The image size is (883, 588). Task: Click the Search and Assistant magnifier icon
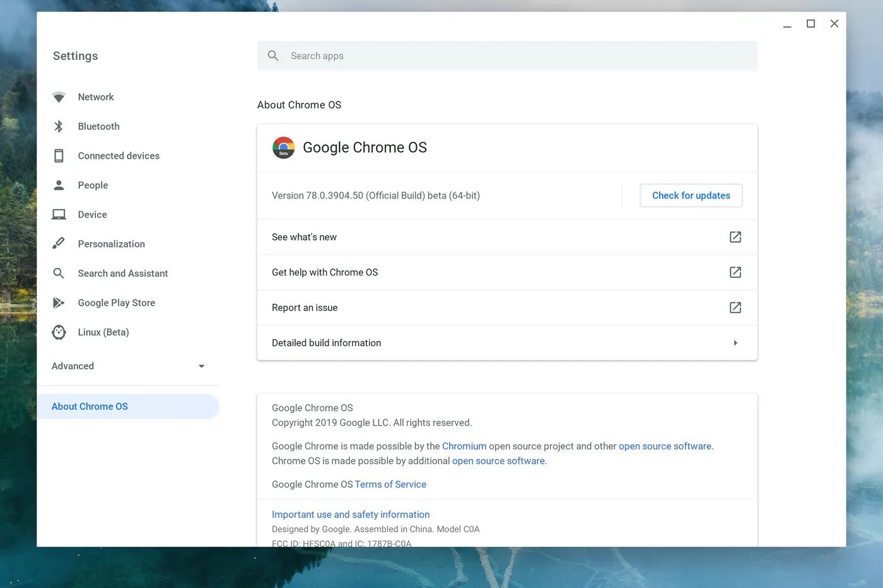click(x=59, y=273)
